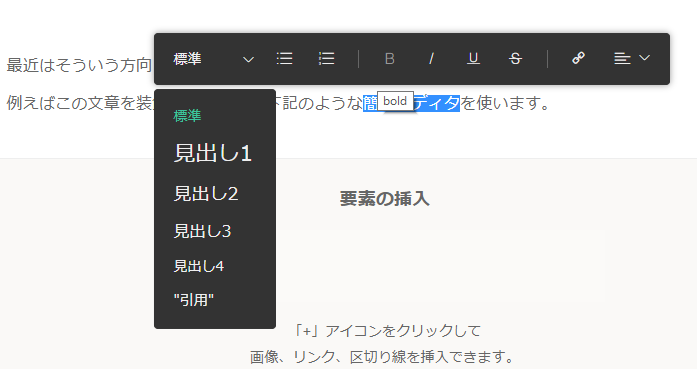Click the text 最近はそういう方向
Viewport: 697px width, 369px height.
coord(79,65)
